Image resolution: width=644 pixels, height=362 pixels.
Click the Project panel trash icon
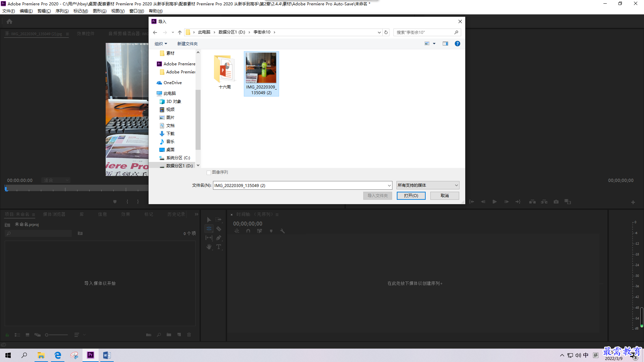tap(189, 335)
